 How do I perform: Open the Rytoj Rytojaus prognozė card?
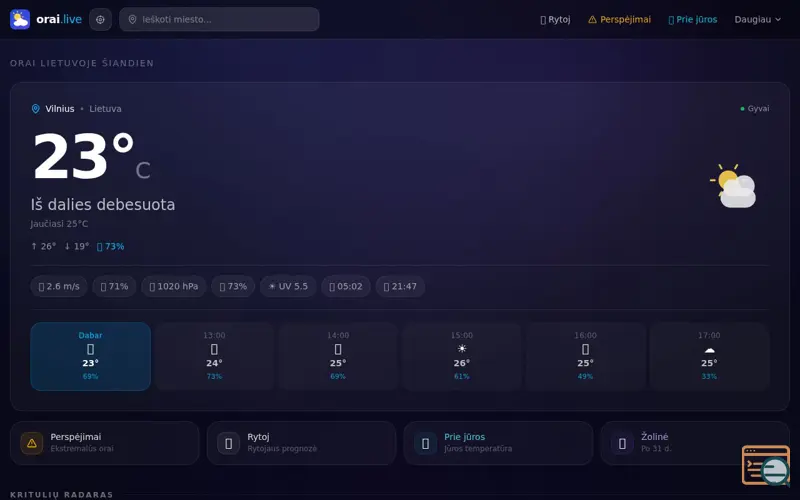[x=302, y=443]
